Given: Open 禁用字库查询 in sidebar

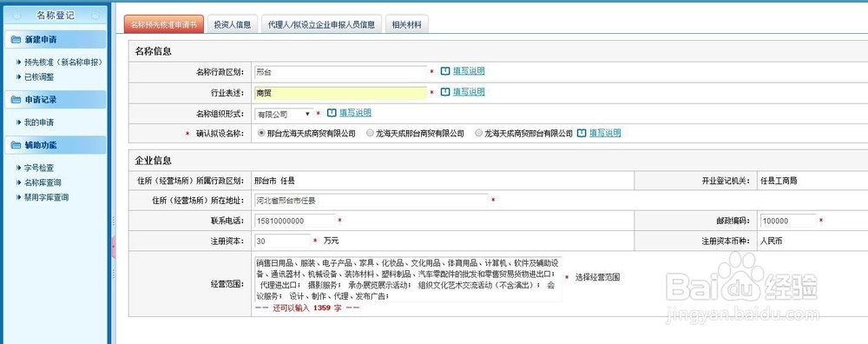Looking at the screenshot, I should (47, 198).
